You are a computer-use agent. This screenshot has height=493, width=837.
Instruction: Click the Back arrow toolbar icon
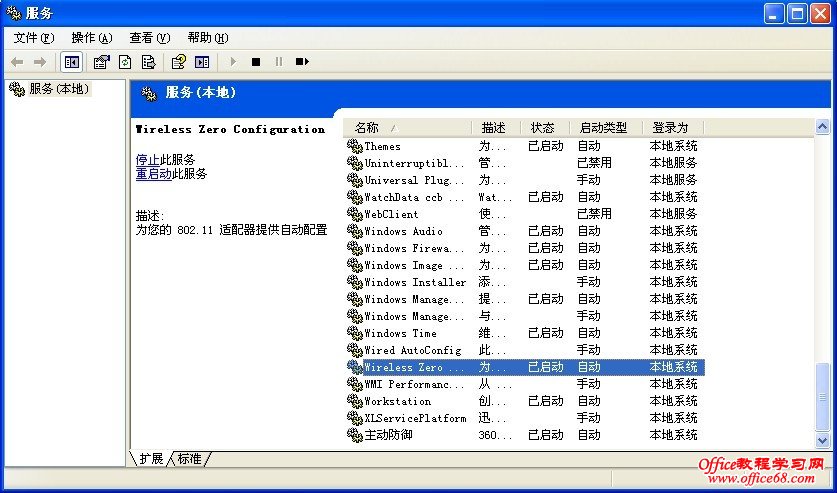(x=17, y=62)
